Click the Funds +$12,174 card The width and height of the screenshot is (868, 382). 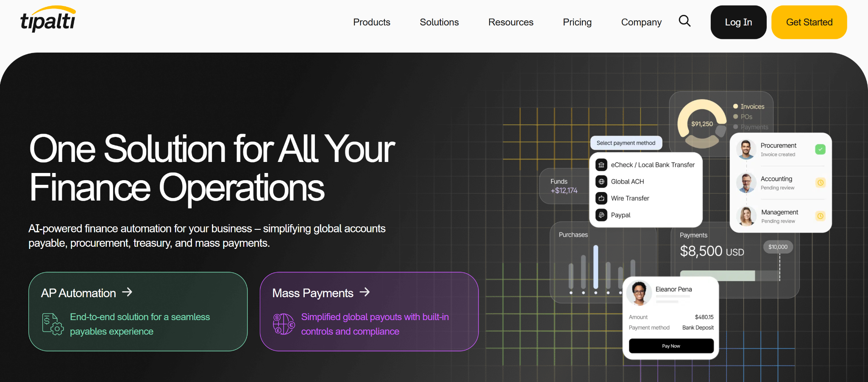coord(564,186)
